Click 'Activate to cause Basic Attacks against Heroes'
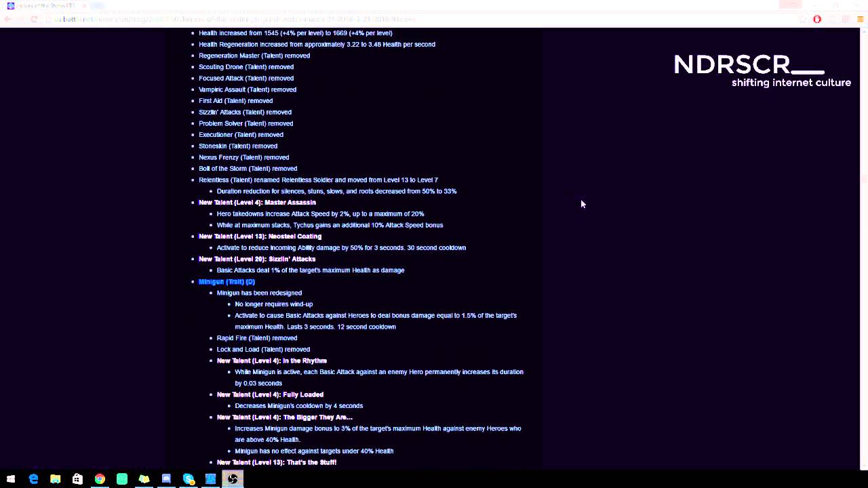Viewport: 868px width, 488px height. (x=376, y=321)
